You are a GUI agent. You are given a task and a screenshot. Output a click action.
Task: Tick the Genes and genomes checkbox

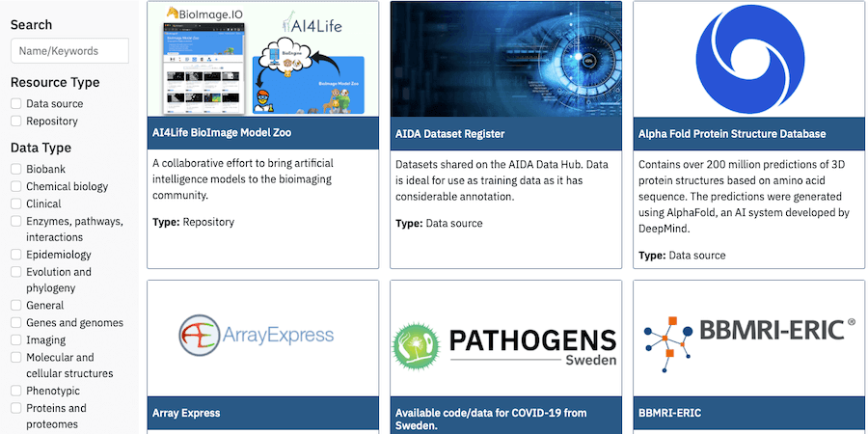click(16, 323)
